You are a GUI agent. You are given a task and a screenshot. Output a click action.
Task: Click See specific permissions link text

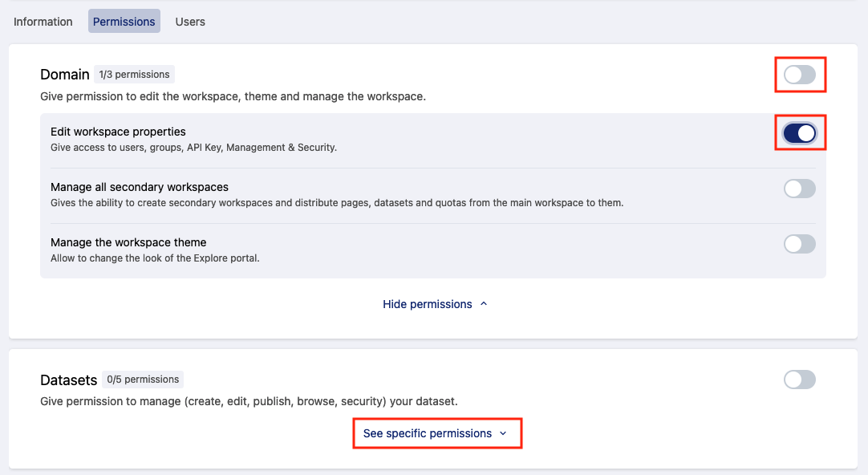(x=427, y=433)
